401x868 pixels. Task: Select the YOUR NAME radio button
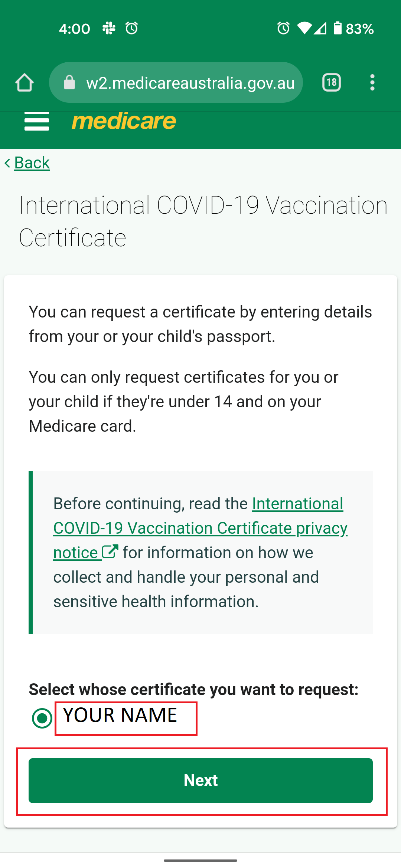42,718
